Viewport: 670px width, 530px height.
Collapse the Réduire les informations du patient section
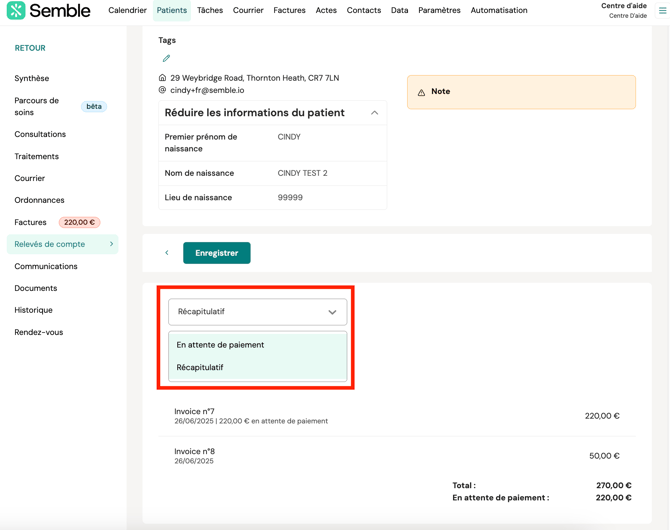[x=374, y=113]
